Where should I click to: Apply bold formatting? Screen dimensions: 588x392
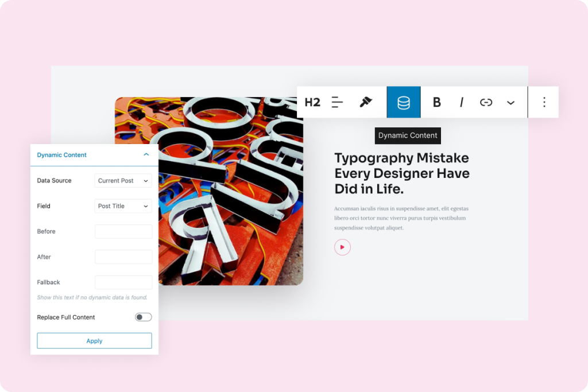(436, 102)
